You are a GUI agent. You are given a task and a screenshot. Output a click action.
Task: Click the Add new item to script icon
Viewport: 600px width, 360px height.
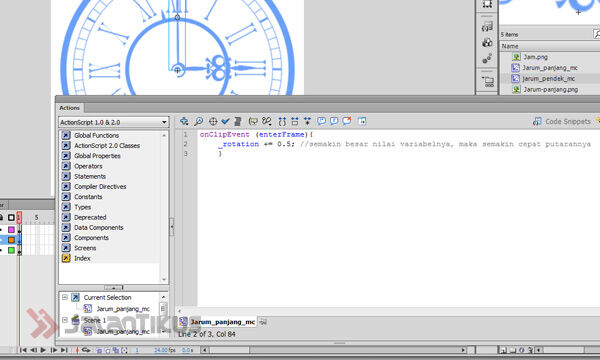tap(184, 121)
